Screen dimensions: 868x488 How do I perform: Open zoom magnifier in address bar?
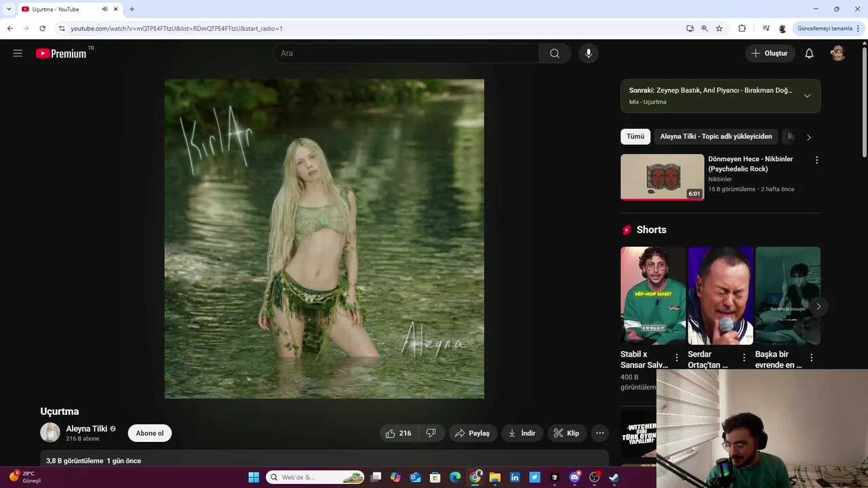[x=705, y=28]
